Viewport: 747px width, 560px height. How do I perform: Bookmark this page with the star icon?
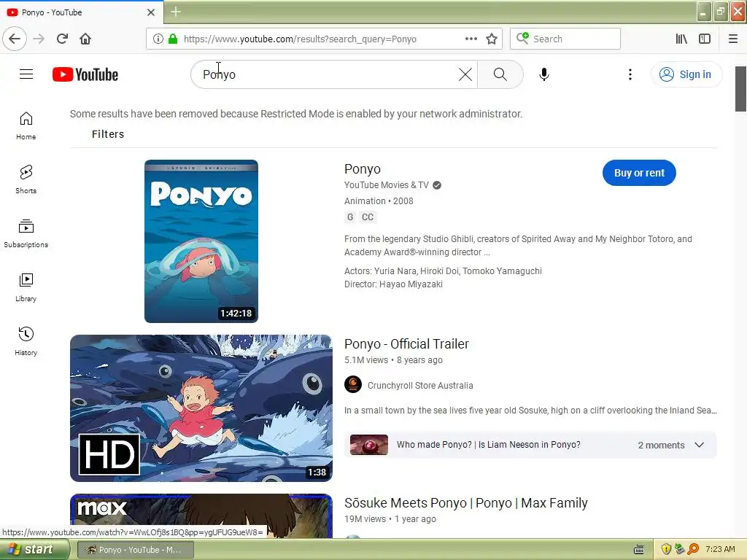[492, 39]
